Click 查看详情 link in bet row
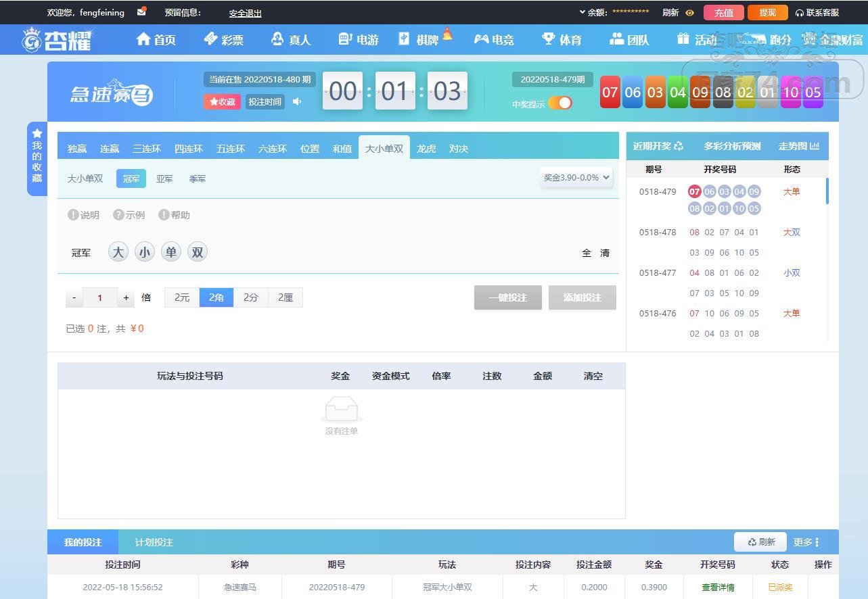The height and width of the screenshot is (599, 868). click(717, 588)
